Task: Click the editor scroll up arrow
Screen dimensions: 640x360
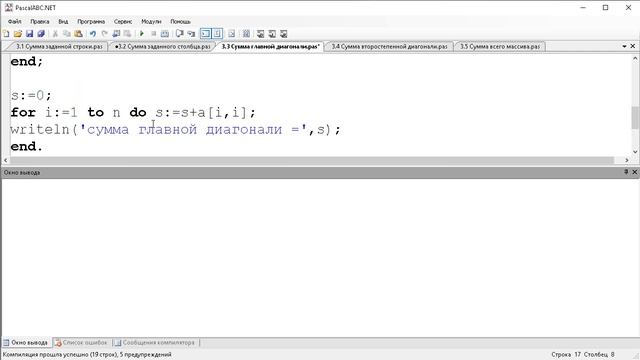Action: [635, 58]
